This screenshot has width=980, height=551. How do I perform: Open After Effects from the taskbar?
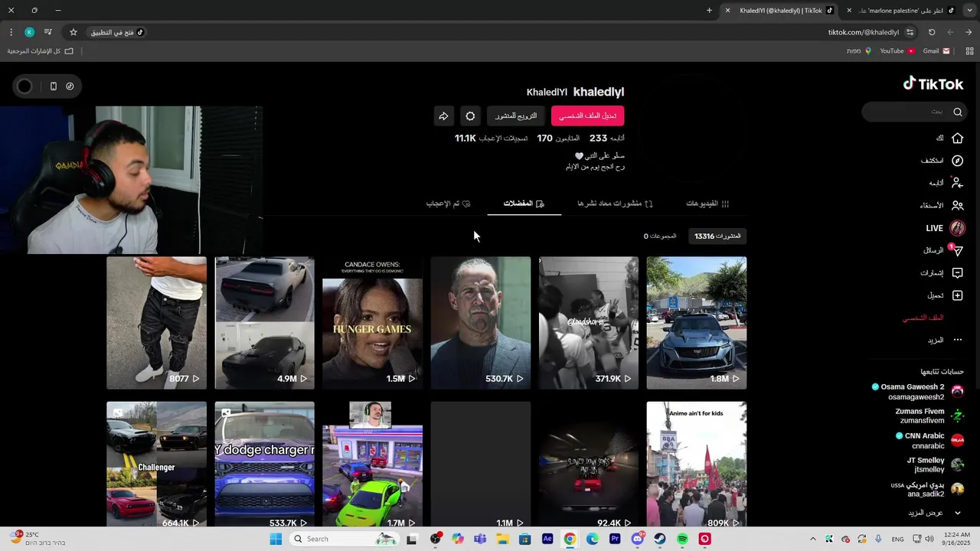[x=547, y=539]
